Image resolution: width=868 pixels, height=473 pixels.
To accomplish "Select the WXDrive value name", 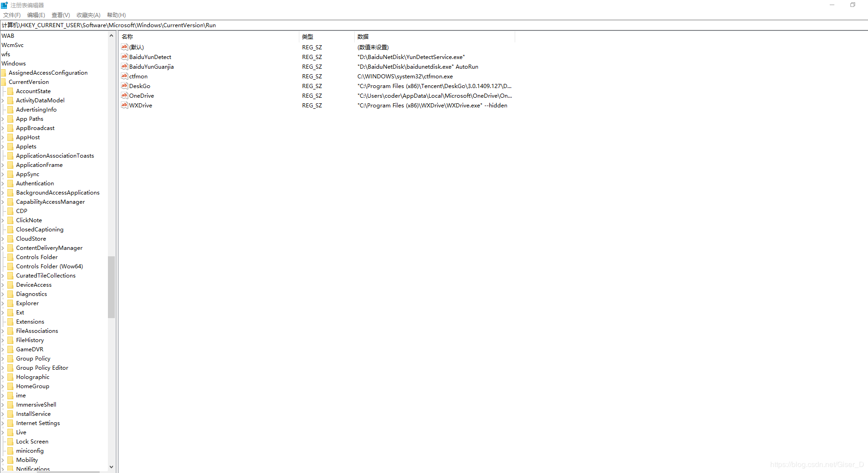I will point(141,106).
